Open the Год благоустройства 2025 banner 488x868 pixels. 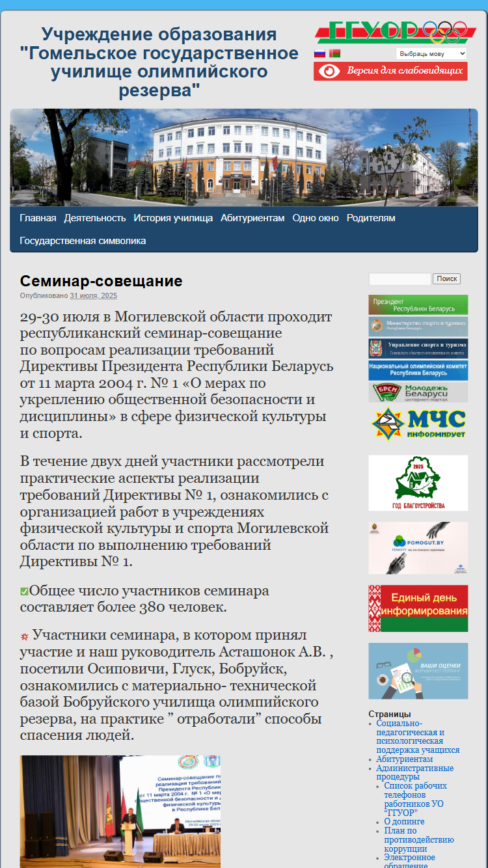click(418, 483)
